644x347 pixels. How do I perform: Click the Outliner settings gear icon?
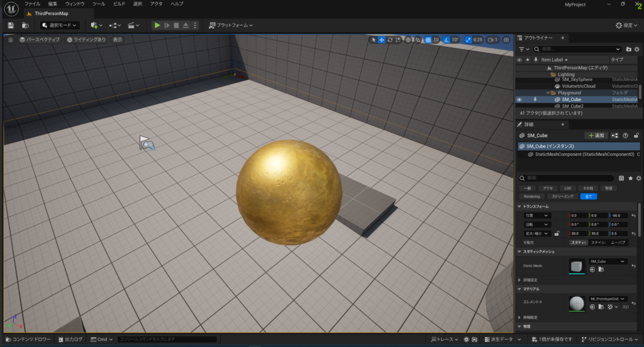click(636, 49)
